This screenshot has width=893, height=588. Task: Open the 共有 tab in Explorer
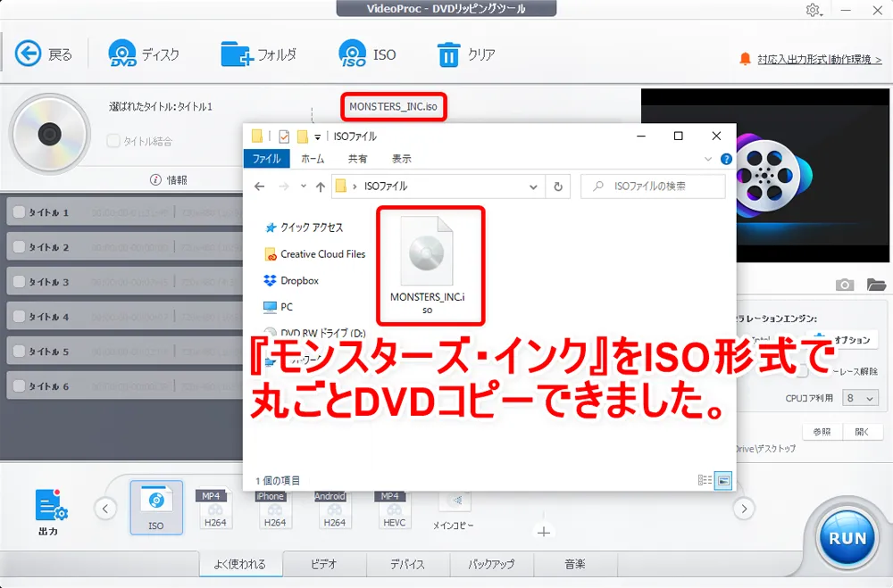(358, 159)
